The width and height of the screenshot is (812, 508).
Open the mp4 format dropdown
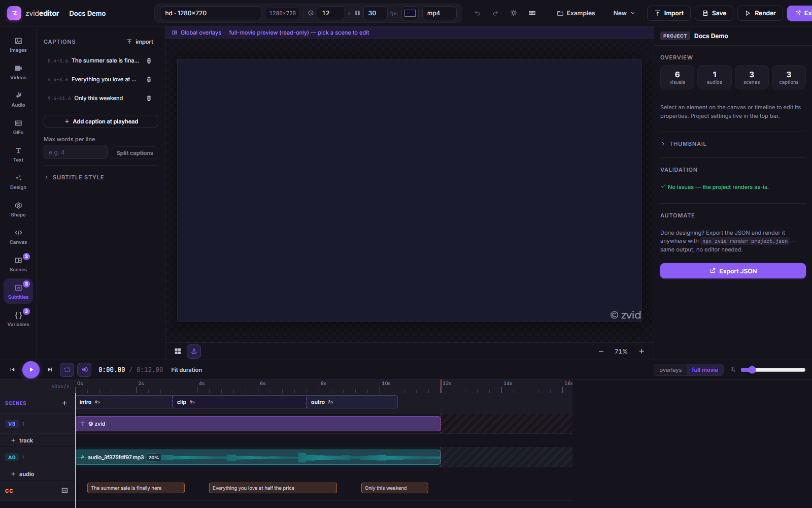tap(439, 13)
